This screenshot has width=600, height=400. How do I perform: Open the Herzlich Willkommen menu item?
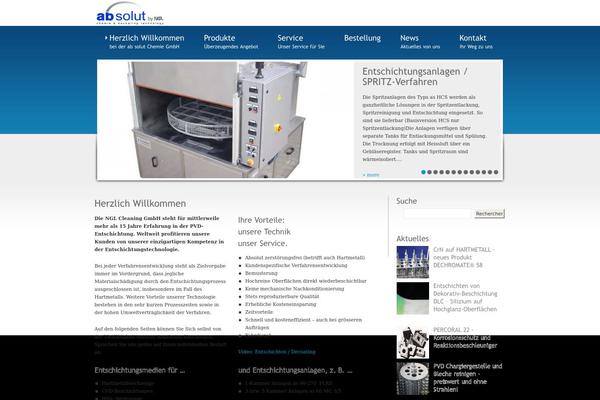pyautogui.click(x=145, y=42)
